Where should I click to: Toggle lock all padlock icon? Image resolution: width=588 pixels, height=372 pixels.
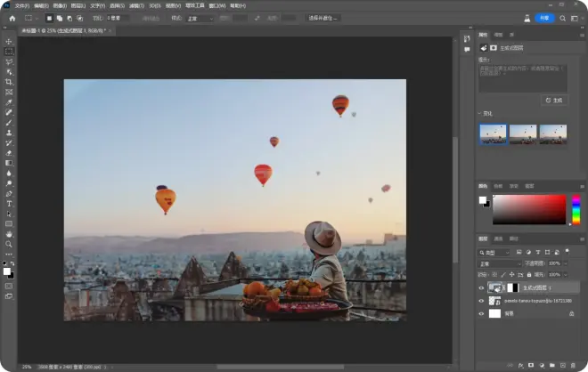[529, 275]
